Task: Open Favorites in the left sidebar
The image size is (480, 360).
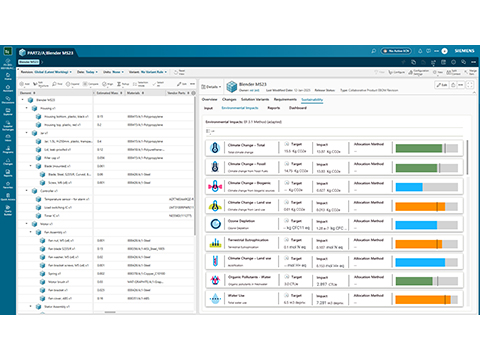Action: click(8, 185)
